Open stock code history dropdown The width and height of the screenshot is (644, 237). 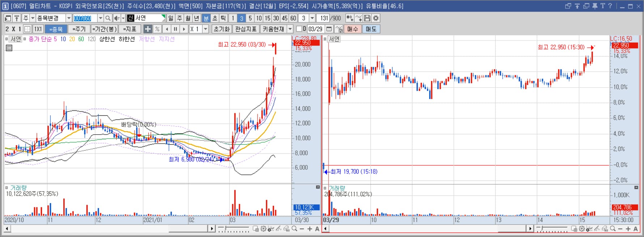[x=100, y=18]
